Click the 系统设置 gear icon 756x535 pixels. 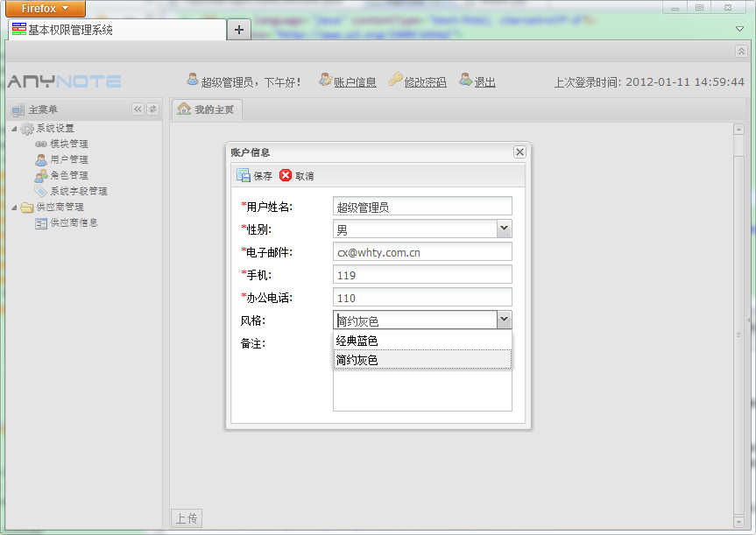[x=27, y=129]
